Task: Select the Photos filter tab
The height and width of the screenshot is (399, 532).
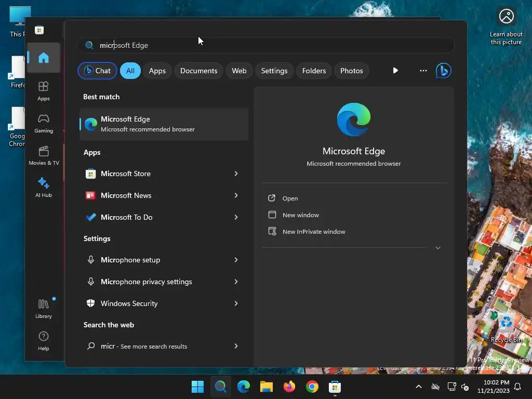Action: (352, 71)
